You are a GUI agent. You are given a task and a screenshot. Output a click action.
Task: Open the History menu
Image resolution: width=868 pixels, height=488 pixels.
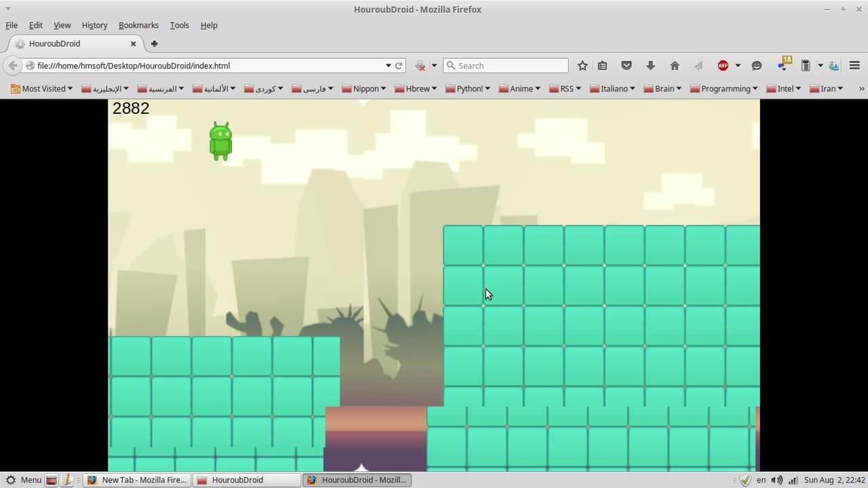tap(94, 25)
